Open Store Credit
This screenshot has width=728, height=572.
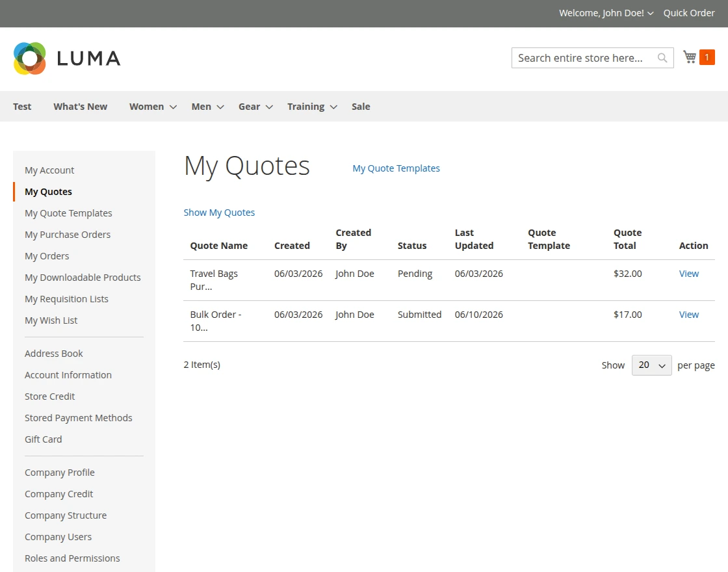click(x=49, y=396)
